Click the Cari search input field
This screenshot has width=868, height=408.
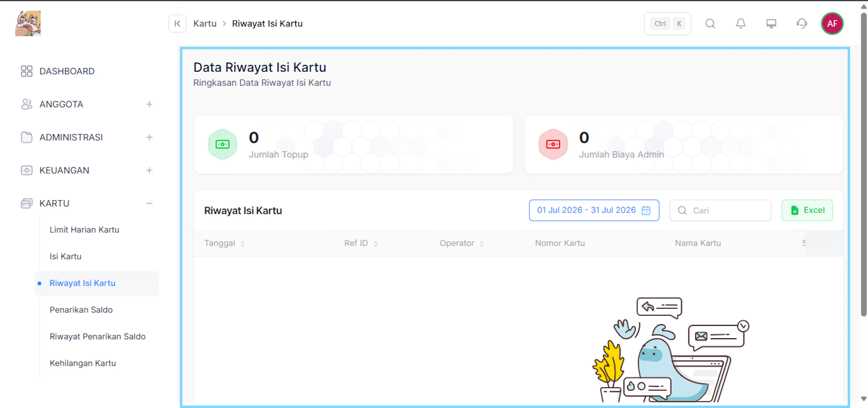(x=720, y=210)
